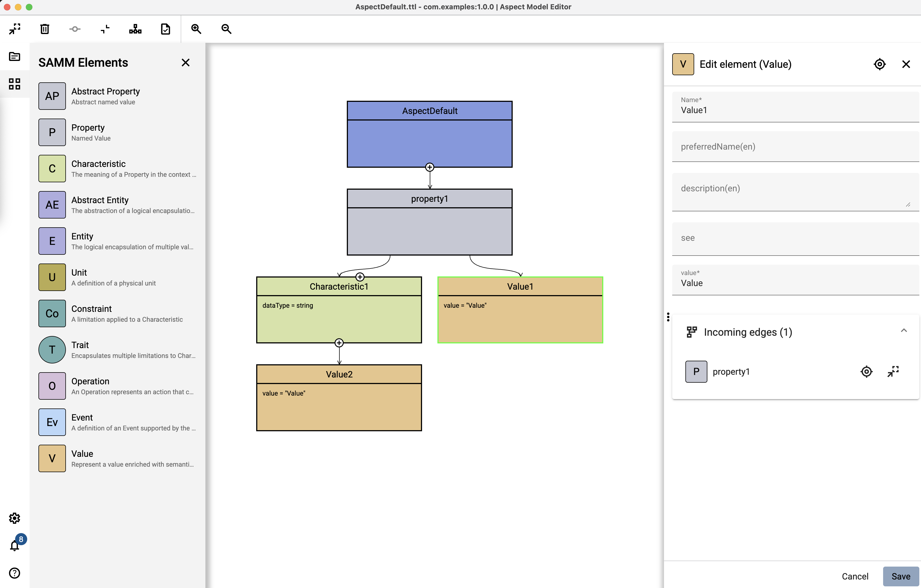Expand AspectDefault node plus handle
The height and width of the screenshot is (588, 921).
point(429,167)
